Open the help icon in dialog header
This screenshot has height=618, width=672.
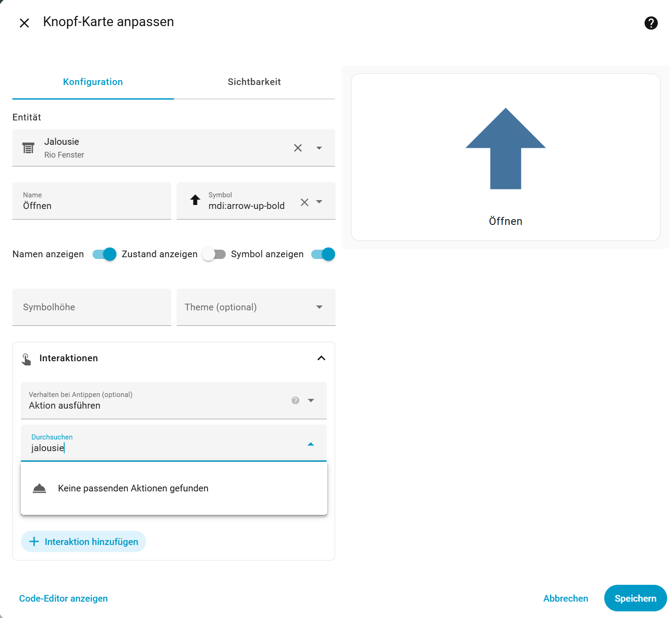(651, 23)
